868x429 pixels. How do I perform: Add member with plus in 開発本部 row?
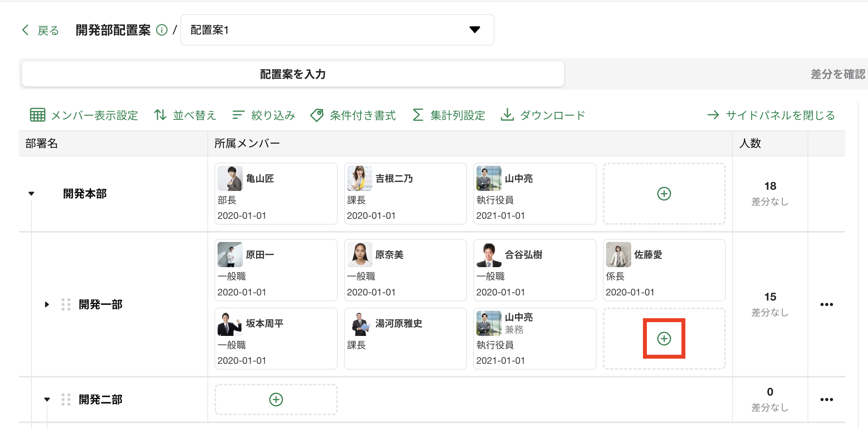click(x=664, y=194)
